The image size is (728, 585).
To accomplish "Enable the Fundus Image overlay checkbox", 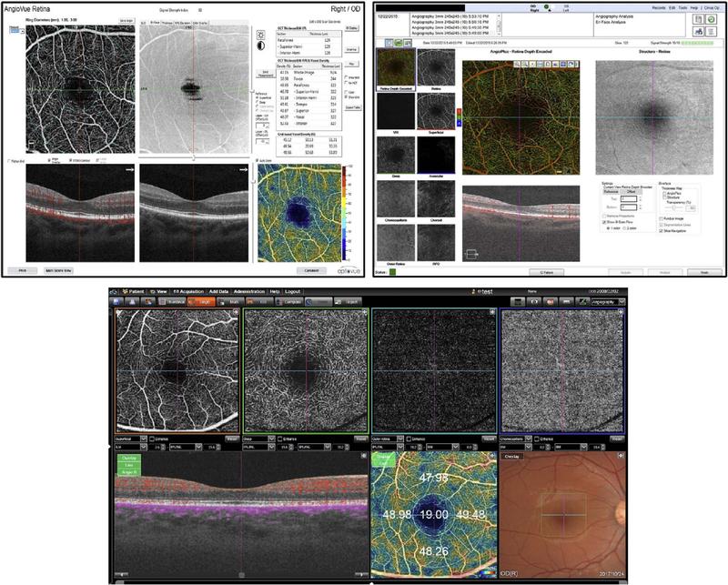I will tap(660, 218).
